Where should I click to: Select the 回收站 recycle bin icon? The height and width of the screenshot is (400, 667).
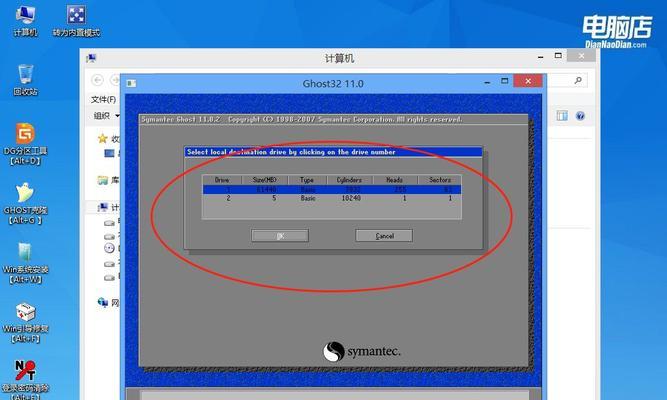[26, 80]
